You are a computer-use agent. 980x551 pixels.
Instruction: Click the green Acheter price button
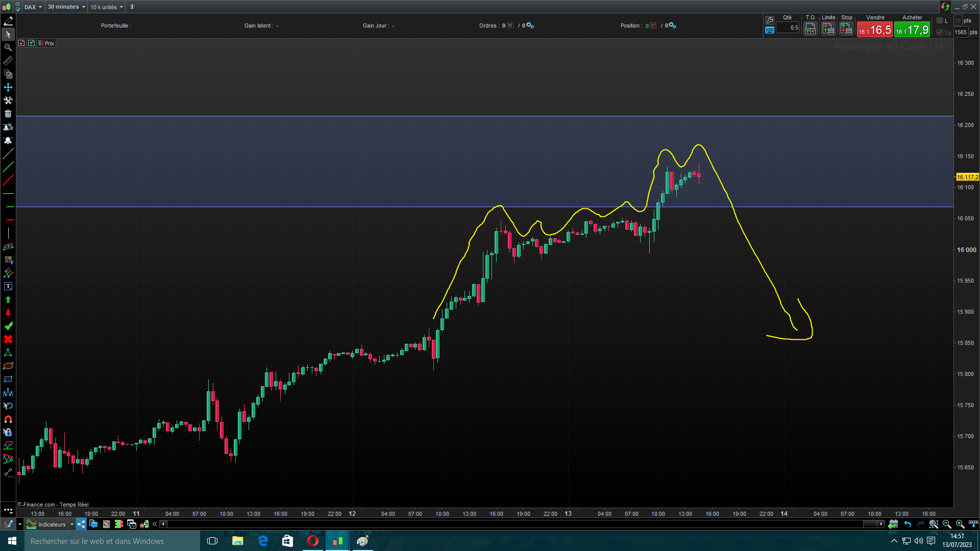pyautogui.click(x=912, y=30)
